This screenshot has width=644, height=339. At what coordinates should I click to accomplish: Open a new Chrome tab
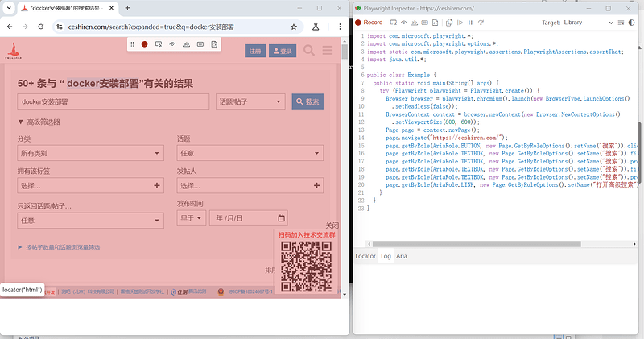point(127,8)
